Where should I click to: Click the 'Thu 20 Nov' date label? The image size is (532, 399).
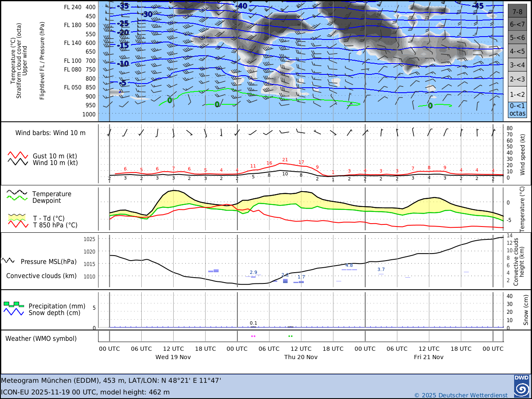pos(301,357)
